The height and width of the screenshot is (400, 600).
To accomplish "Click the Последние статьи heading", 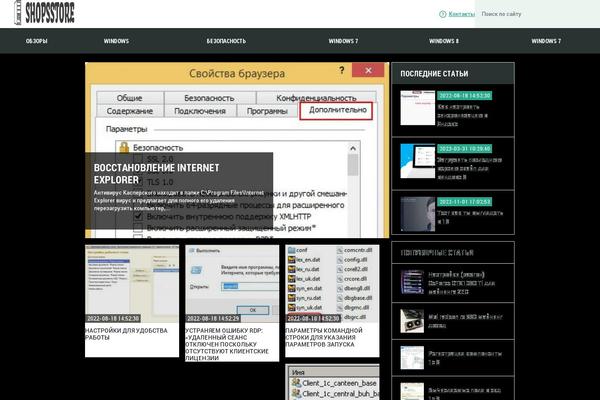I will (434, 73).
